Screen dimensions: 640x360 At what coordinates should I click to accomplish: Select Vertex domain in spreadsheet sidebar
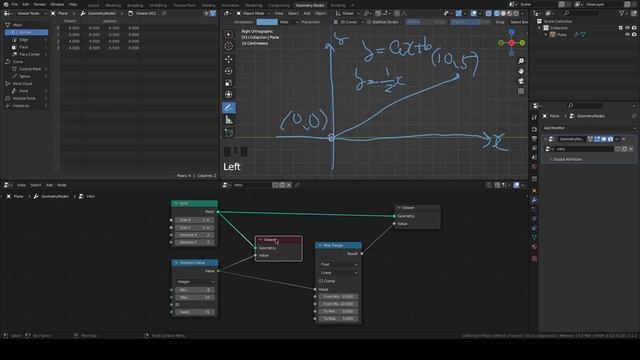coord(26,32)
